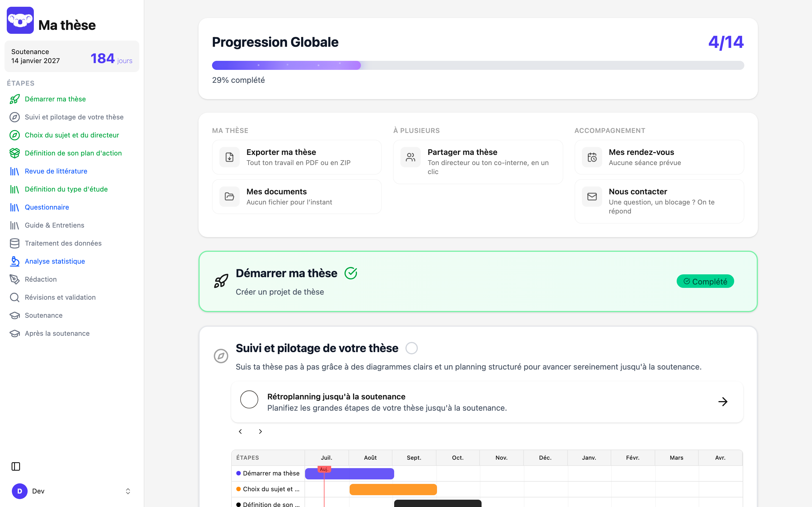
Task: Toggle the Suivi et pilotage completion circle
Action: coord(411,348)
